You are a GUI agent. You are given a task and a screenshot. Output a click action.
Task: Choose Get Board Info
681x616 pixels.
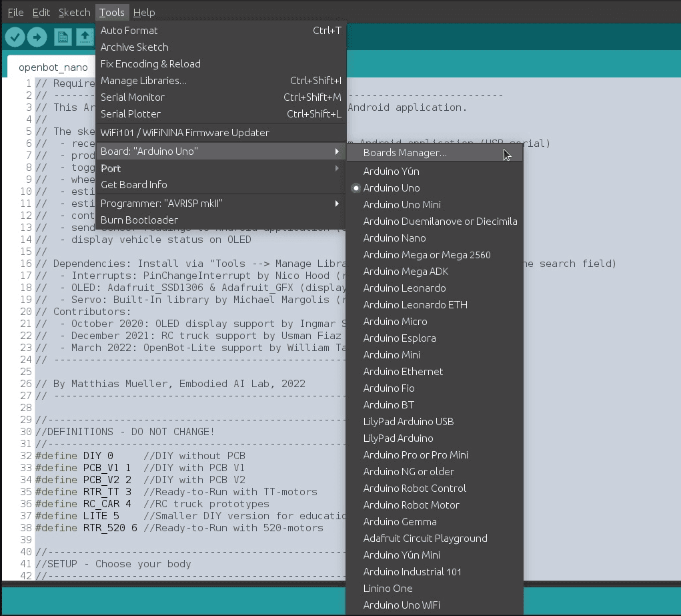point(221,185)
